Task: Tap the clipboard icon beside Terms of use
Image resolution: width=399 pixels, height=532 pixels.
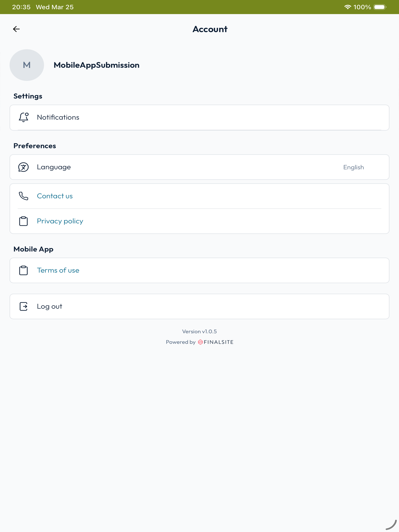Action: [x=23, y=270]
